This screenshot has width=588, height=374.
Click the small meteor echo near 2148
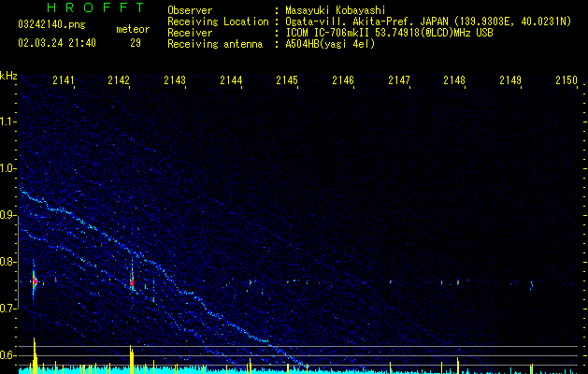click(x=458, y=281)
